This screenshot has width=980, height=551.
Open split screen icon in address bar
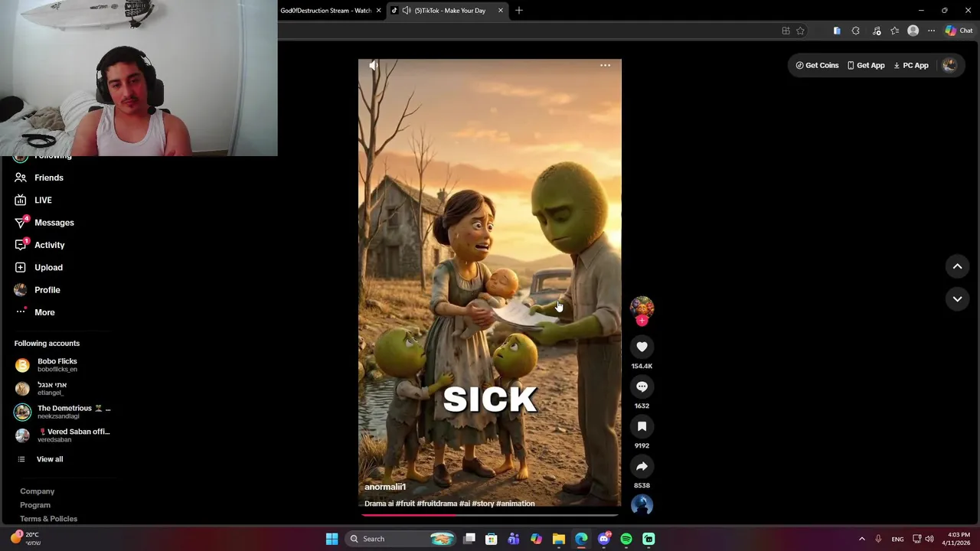(x=786, y=31)
